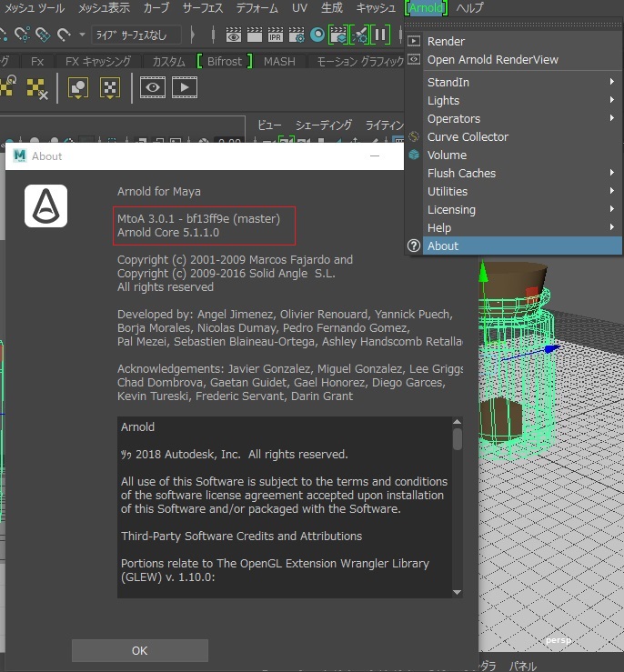The width and height of the screenshot is (624, 672).
Task: Click the shelf icon with sphere and square
Action: (x=78, y=88)
